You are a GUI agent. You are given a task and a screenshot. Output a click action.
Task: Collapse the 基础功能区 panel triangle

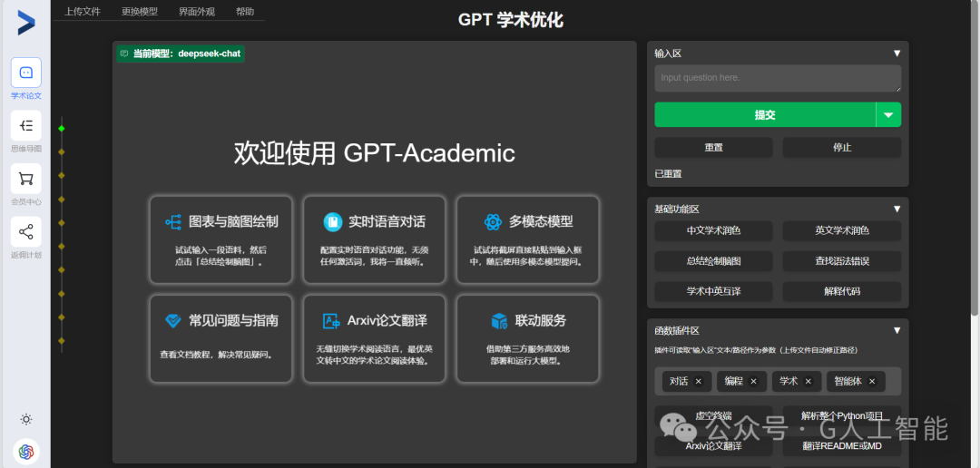click(897, 209)
